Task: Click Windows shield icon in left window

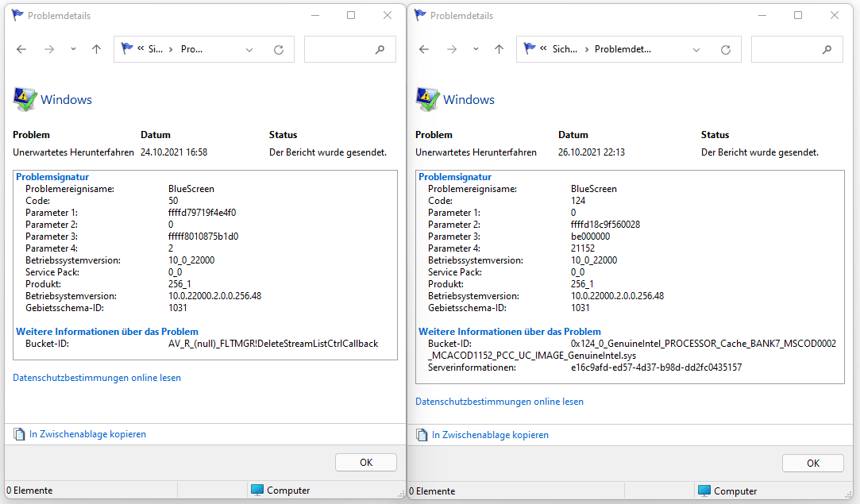Action: [x=25, y=99]
